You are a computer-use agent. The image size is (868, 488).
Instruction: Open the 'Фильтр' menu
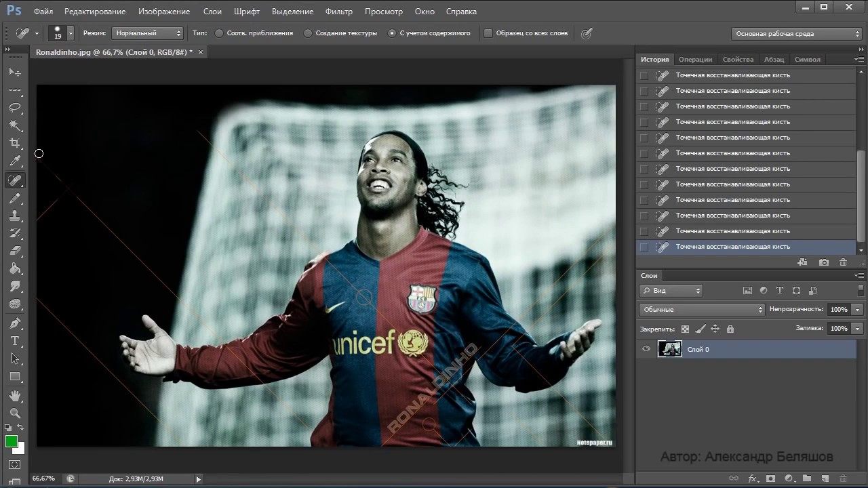pos(338,12)
